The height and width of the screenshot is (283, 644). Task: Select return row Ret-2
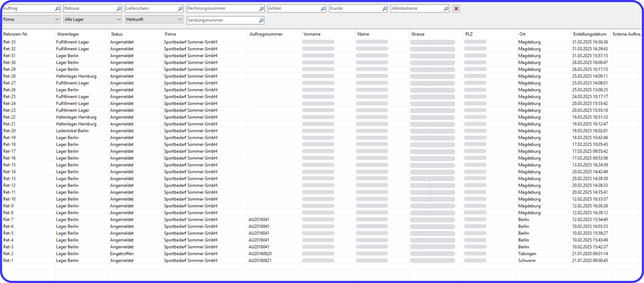[322, 253]
